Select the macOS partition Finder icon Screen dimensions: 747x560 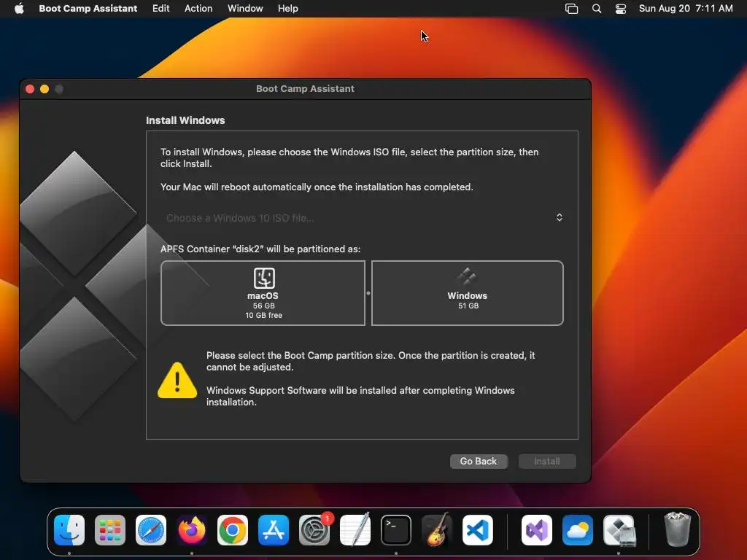[264, 278]
